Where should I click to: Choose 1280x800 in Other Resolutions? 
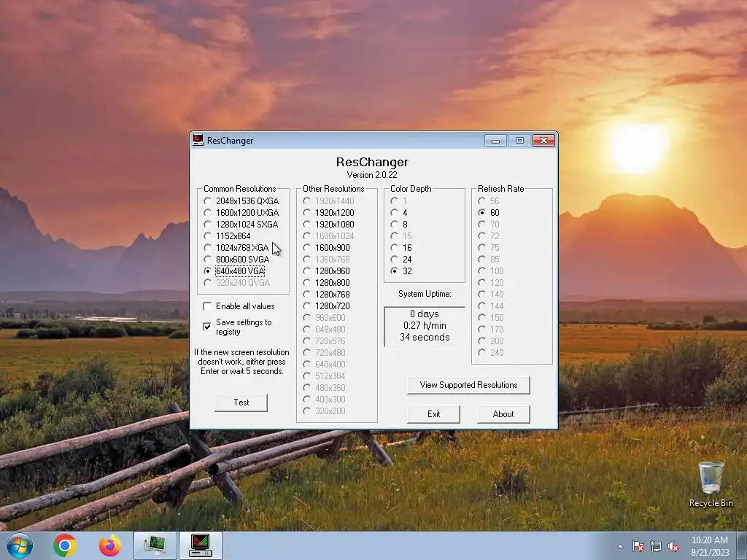coord(327,283)
